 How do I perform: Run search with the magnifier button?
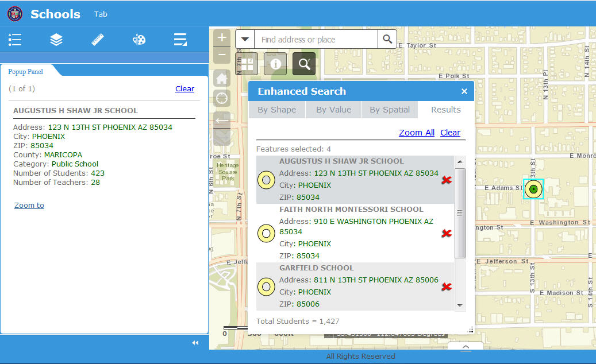387,39
